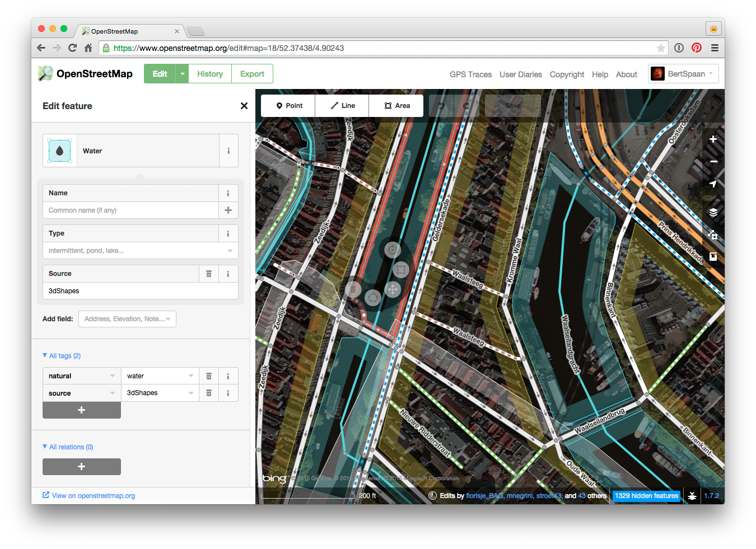Viewport: 756px width, 549px height.
Task: Open View on openstreetmap.org link
Action: pyautogui.click(x=89, y=496)
